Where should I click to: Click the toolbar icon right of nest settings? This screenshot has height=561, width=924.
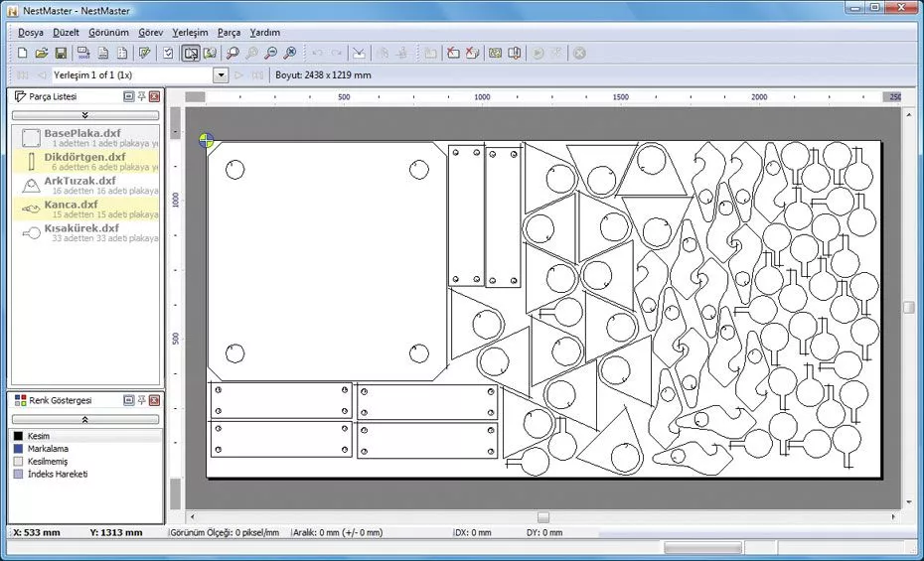coord(514,53)
